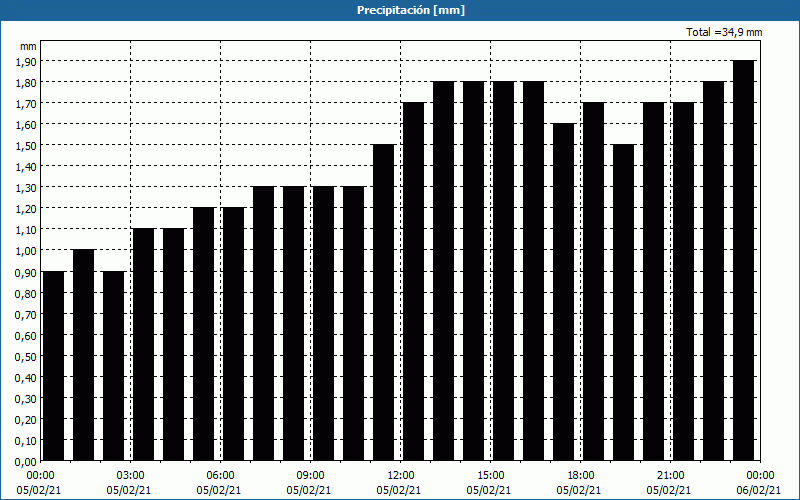Select the 0,80 y-axis label
Image resolution: width=800 pixels, height=500 pixels.
(x=26, y=293)
